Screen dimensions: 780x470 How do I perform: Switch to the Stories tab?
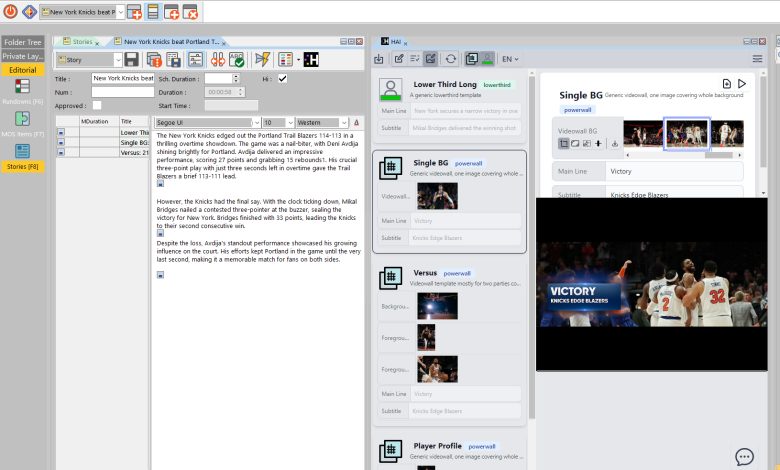[x=80, y=42]
